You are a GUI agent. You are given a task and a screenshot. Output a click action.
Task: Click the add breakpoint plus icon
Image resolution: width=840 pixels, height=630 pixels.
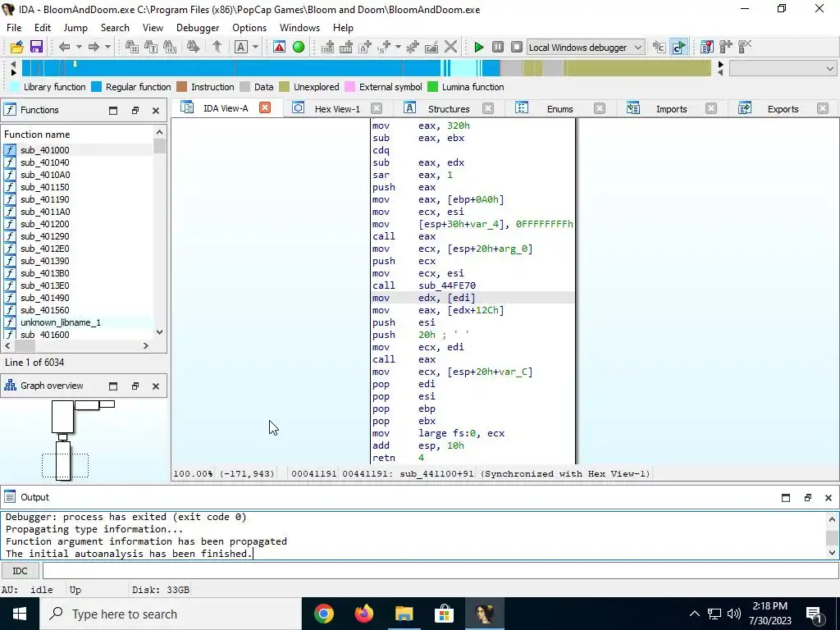(x=726, y=47)
